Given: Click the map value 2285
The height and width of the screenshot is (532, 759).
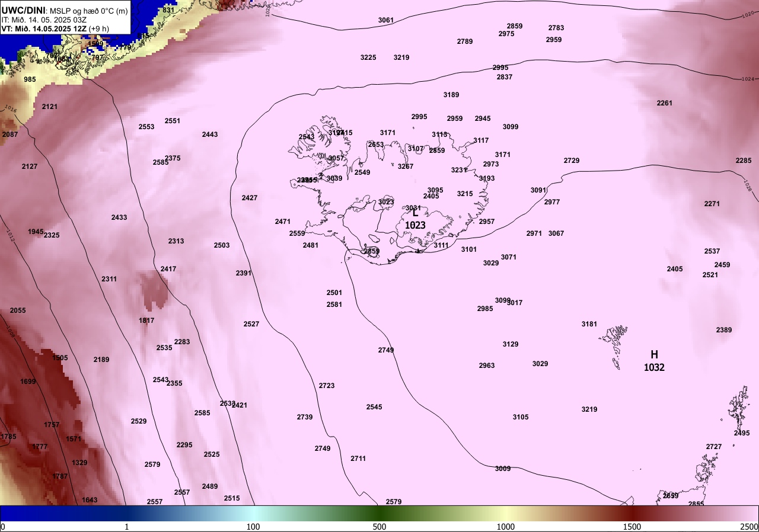Looking at the screenshot, I should point(744,161).
